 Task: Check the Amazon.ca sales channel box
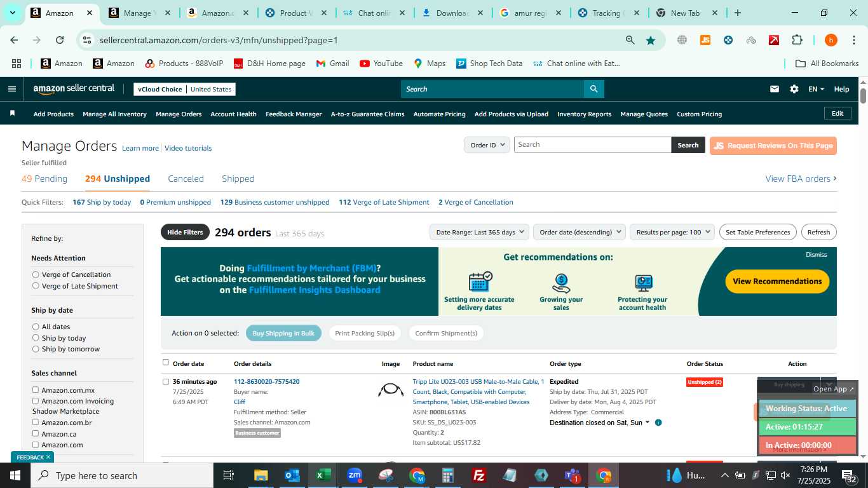[36, 433]
